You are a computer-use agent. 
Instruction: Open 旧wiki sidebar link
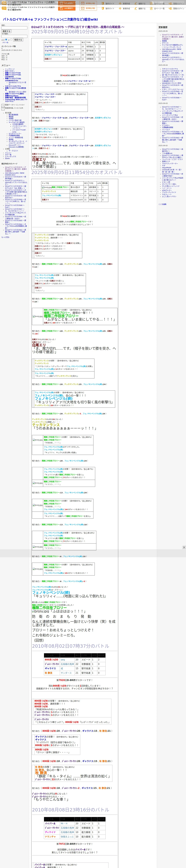(7, 158)
